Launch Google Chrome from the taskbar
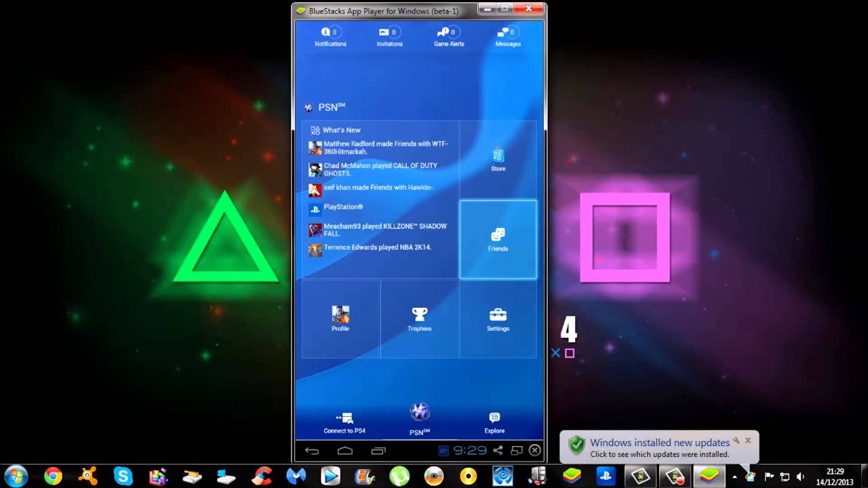Image resolution: width=868 pixels, height=488 pixels. coord(53,476)
